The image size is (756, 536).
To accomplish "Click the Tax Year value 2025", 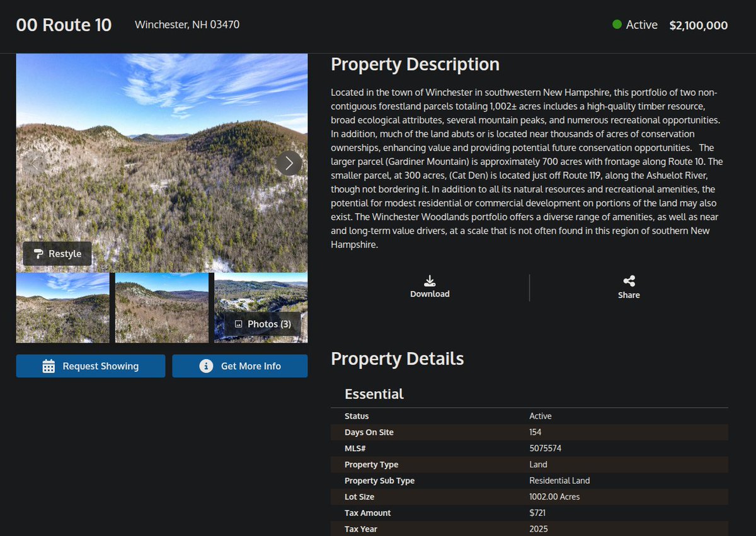I will (539, 529).
